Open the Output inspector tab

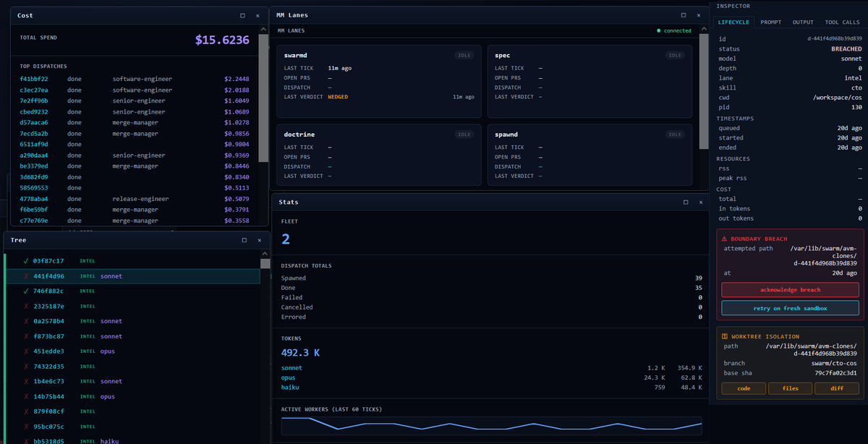click(x=803, y=22)
